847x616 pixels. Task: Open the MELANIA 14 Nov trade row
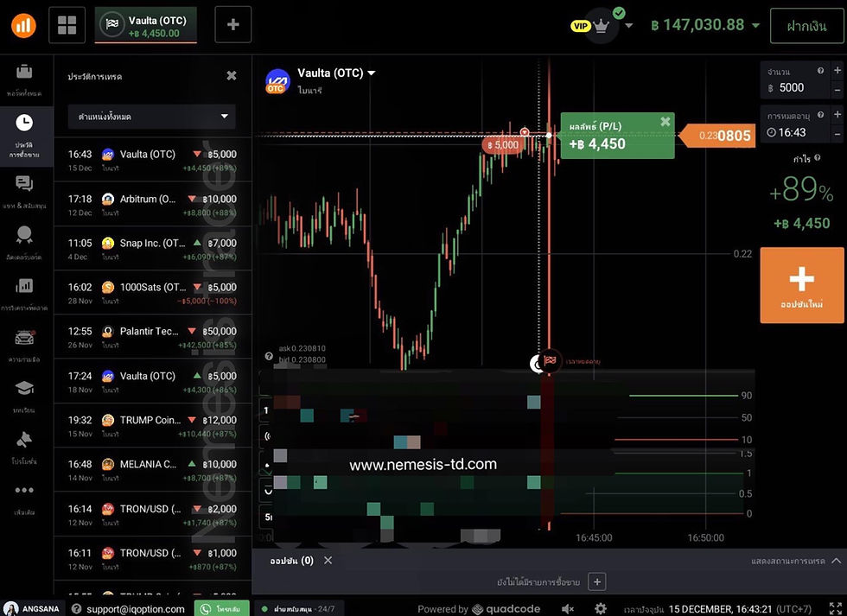click(x=152, y=470)
